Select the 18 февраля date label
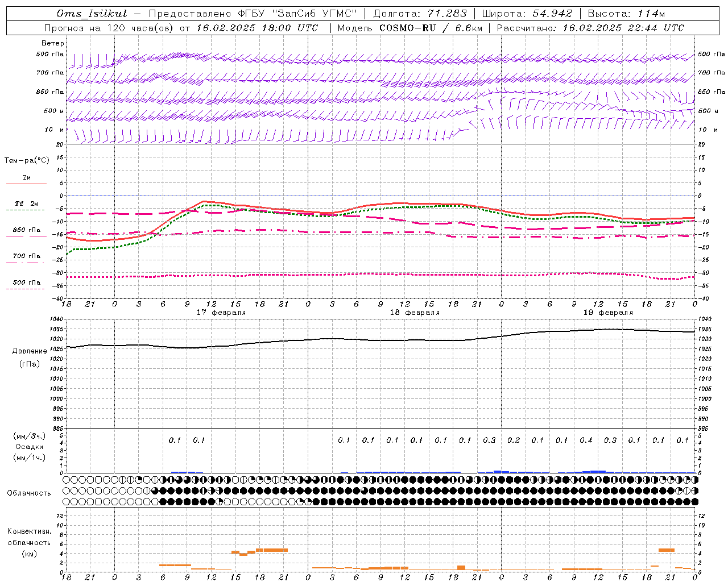Image resolution: width=728 pixels, height=582 pixels. (x=415, y=313)
